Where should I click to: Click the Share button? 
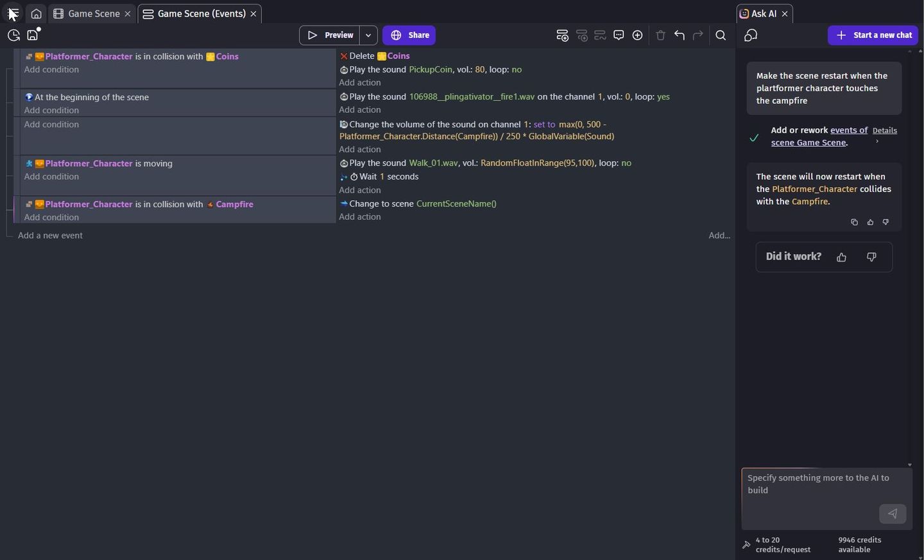pos(409,35)
